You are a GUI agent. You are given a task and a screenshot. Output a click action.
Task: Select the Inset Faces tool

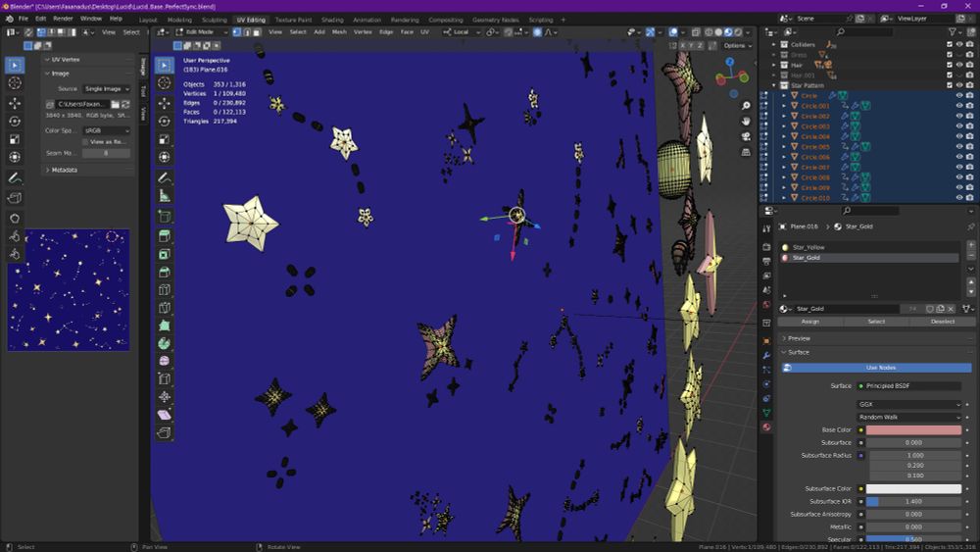point(165,254)
